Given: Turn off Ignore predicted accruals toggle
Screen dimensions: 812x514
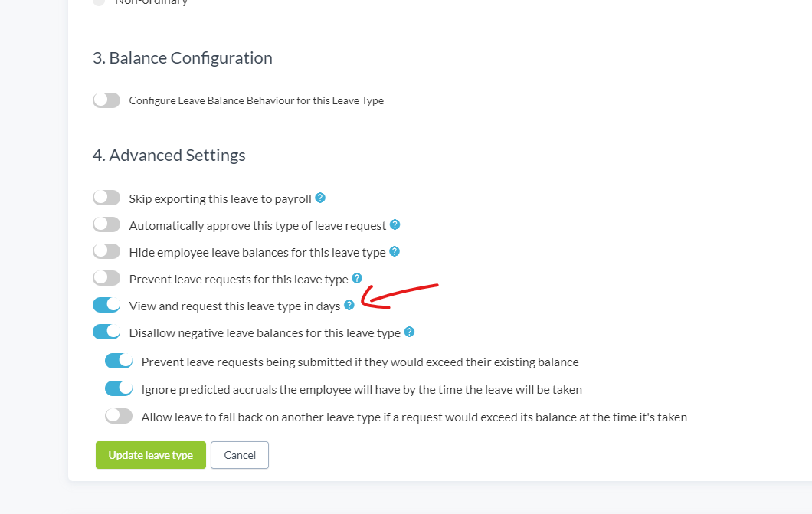Looking at the screenshot, I should (119, 388).
